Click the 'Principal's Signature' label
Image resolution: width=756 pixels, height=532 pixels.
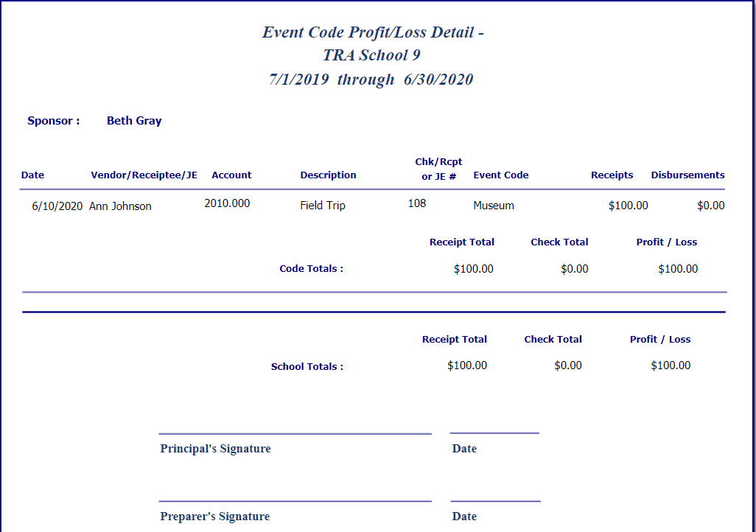pyautogui.click(x=215, y=449)
